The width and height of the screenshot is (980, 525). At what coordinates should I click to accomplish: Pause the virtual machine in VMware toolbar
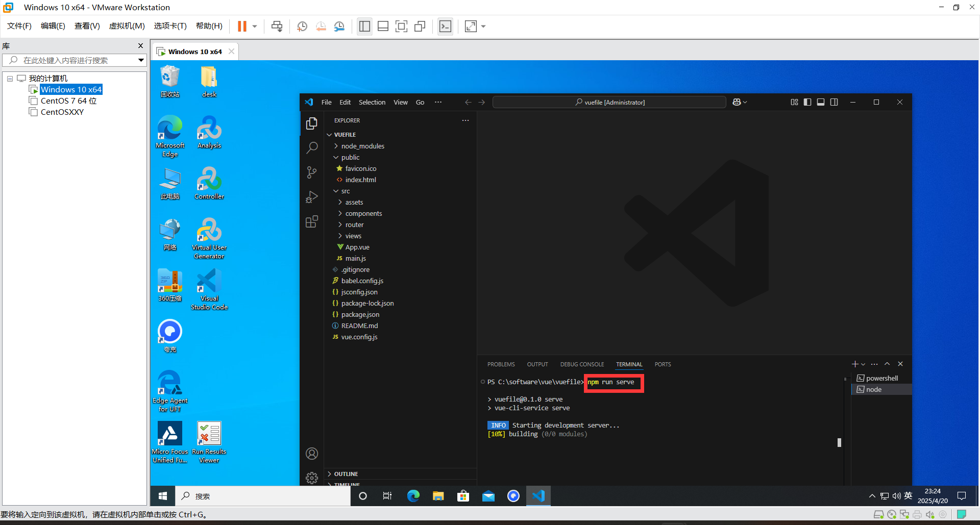click(x=242, y=26)
